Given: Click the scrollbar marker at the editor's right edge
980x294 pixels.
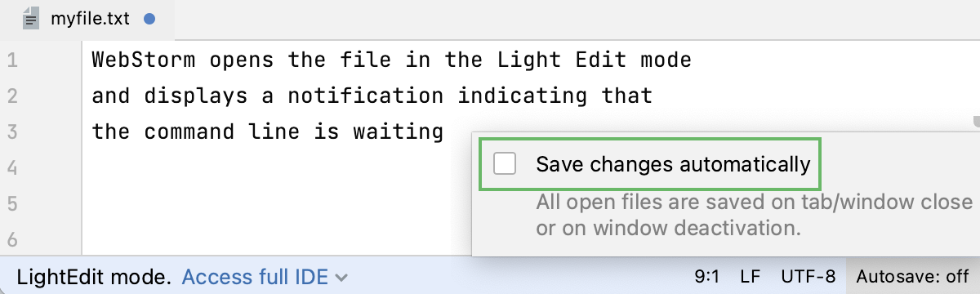Looking at the screenshot, I should (x=976, y=122).
